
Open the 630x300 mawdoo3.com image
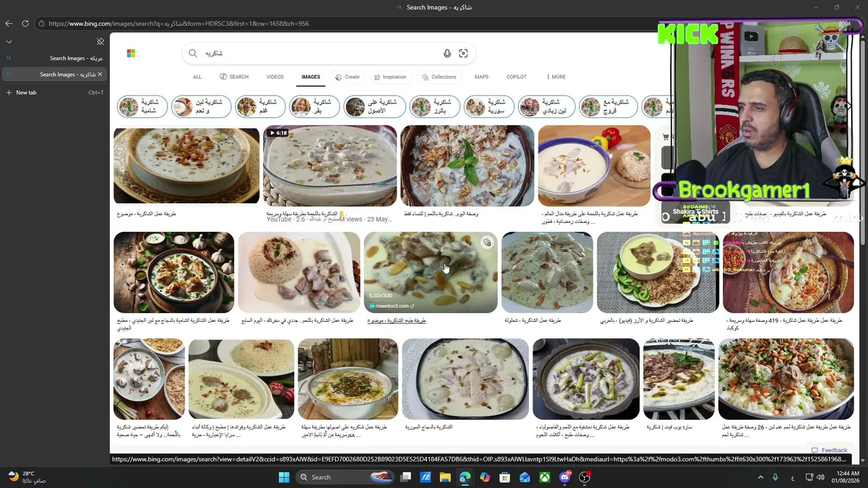click(x=431, y=272)
